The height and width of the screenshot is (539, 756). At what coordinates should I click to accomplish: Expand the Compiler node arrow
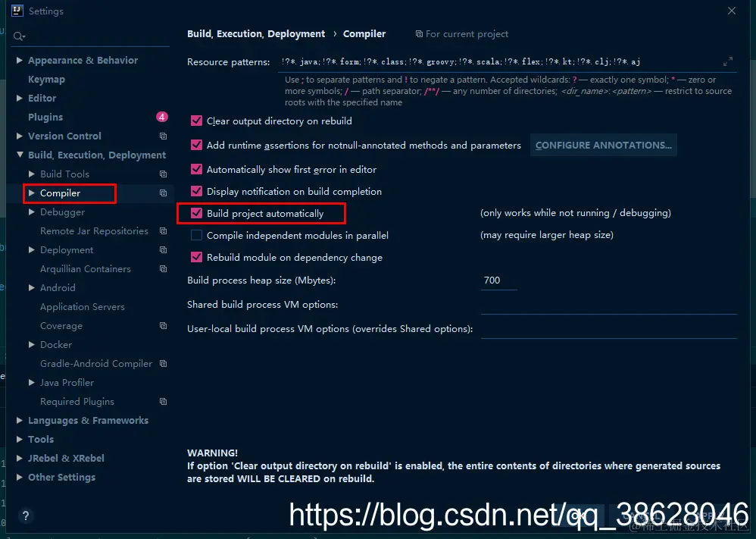pyautogui.click(x=31, y=193)
